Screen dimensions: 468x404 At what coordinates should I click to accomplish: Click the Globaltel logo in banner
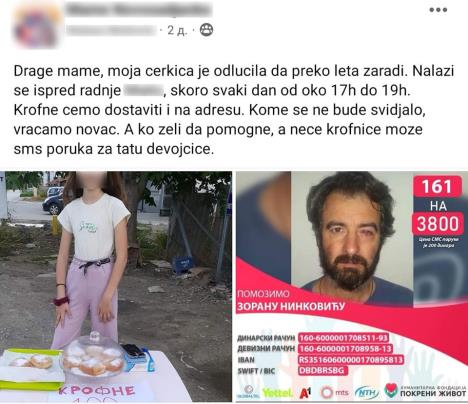(248, 392)
